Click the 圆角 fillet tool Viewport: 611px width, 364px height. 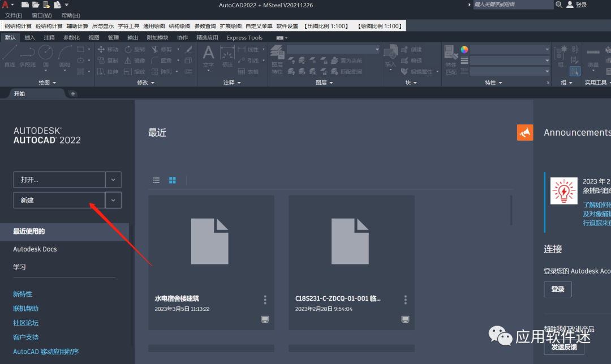click(162, 60)
